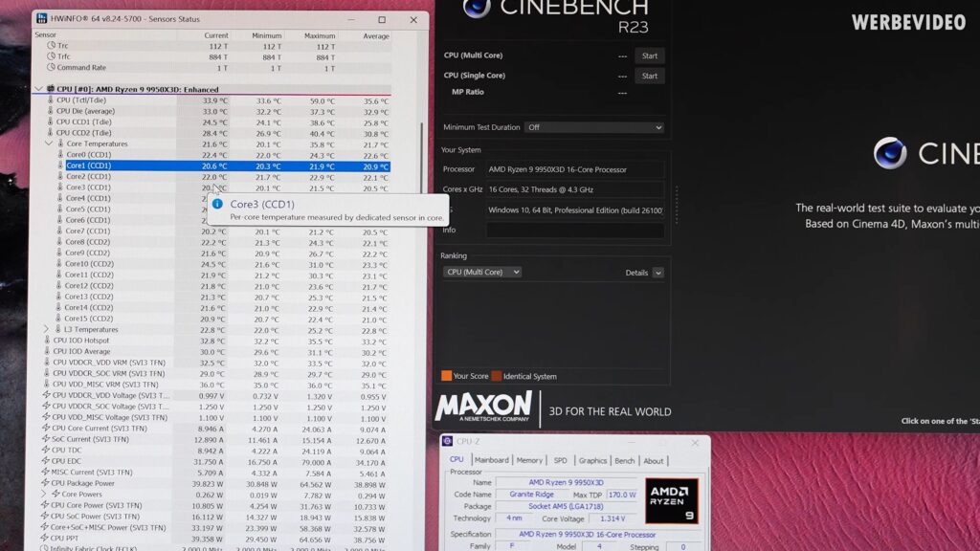Viewport: 980px width, 551px height.
Task: Click lightning icon beside CPU TDC
Action: (46, 450)
